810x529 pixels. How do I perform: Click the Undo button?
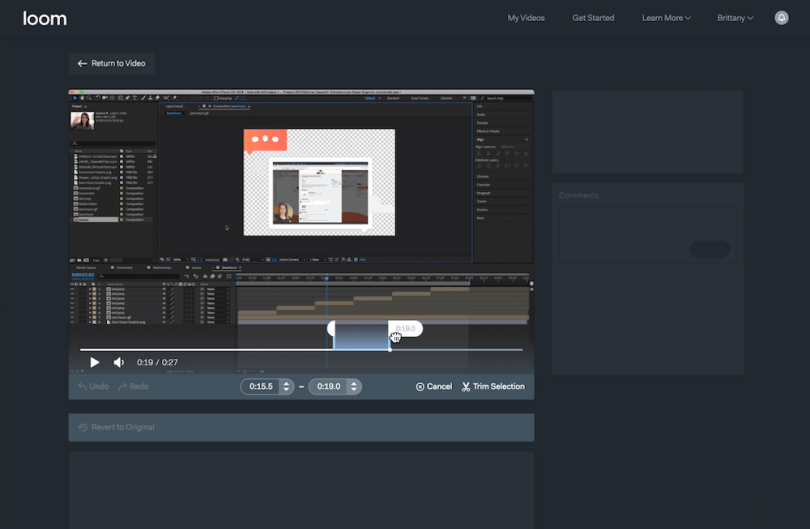tap(94, 386)
